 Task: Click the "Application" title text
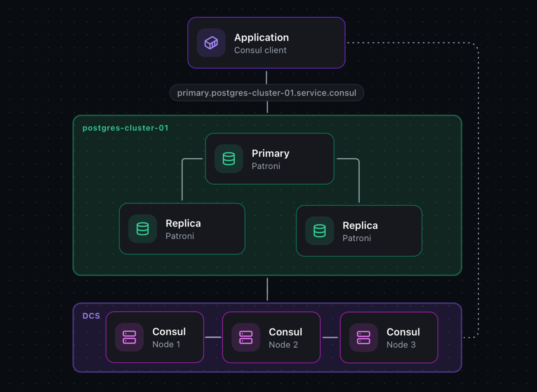pos(261,38)
